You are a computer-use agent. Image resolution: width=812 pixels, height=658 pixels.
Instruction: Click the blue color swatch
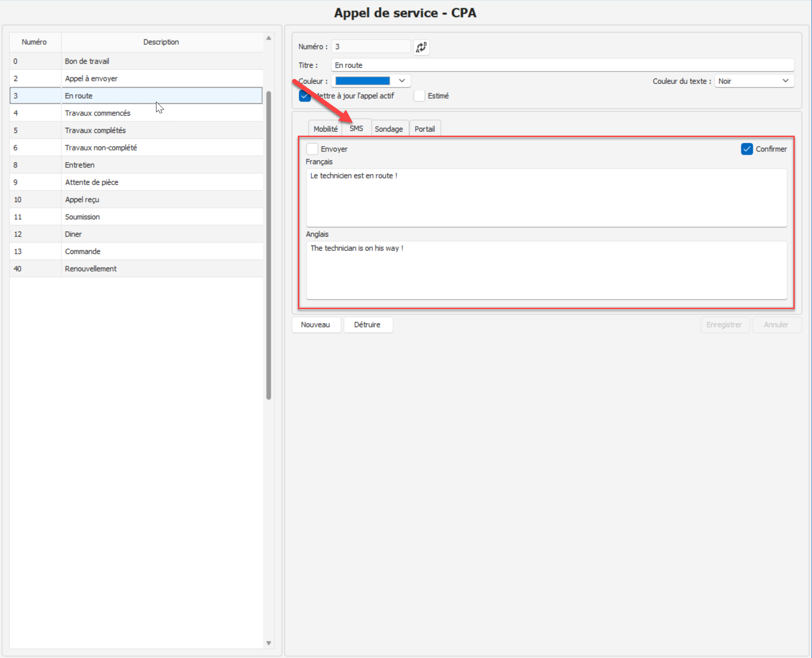363,81
